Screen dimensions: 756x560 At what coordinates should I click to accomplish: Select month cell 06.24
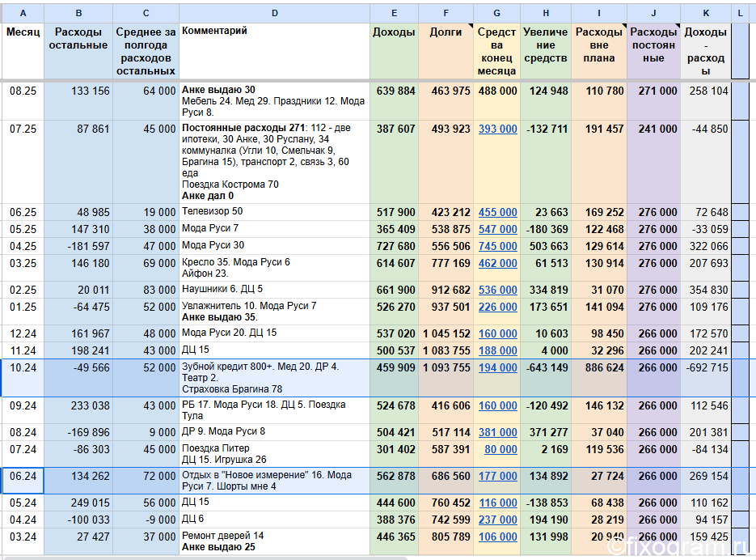(23, 481)
